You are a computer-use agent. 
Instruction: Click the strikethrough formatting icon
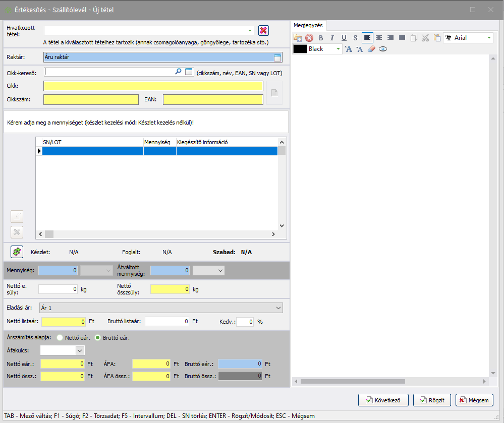coord(355,38)
